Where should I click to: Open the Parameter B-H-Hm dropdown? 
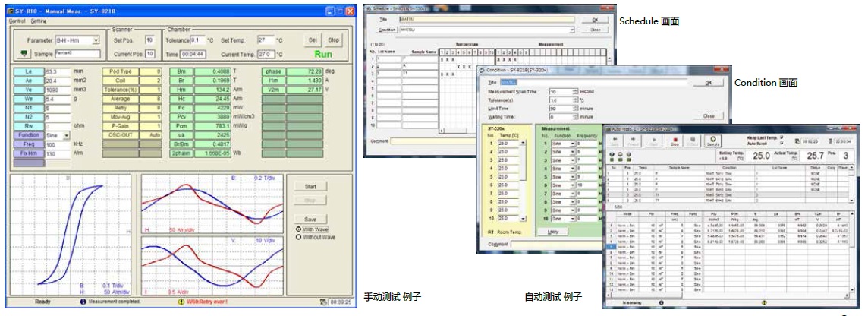96,40
